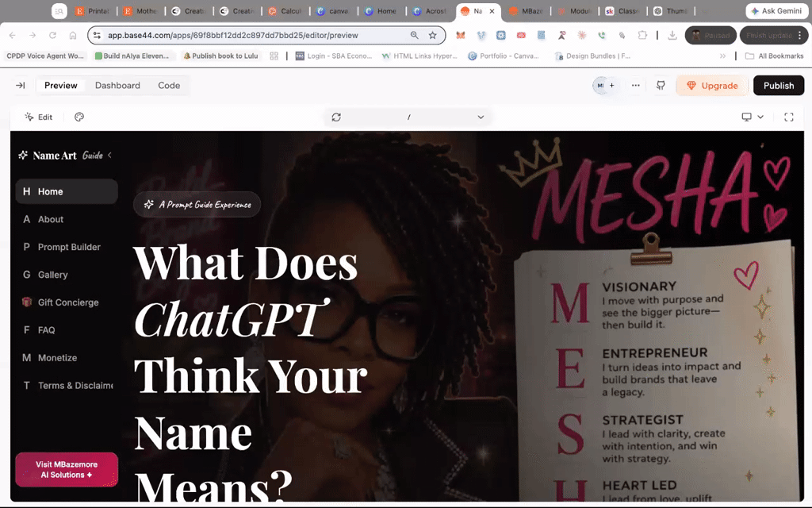
Task: Click the A Prompt Guide Experience badge
Action: 197,205
